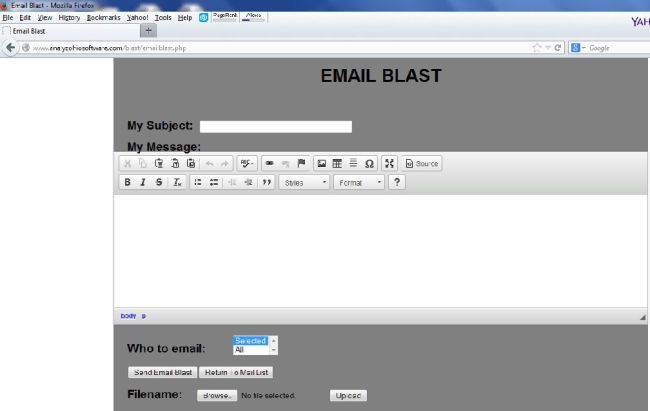This screenshot has height=411, width=650.
Task: Click the Alexa toolbar indicator
Action: (x=253, y=17)
